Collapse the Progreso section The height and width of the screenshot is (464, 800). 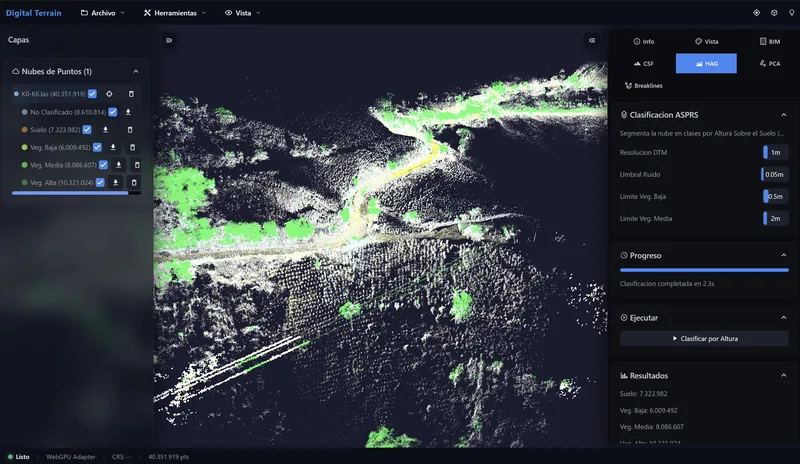tap(784, 255)
